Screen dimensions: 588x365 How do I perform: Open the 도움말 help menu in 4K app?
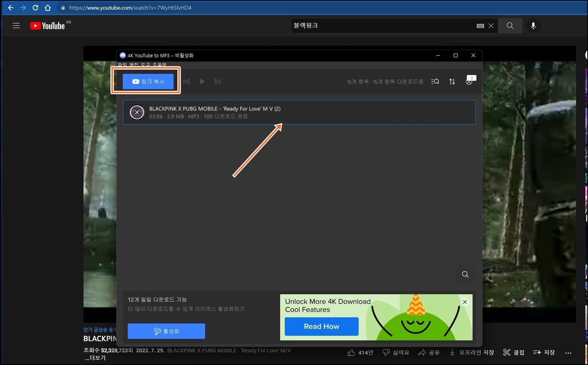(160, 65)
